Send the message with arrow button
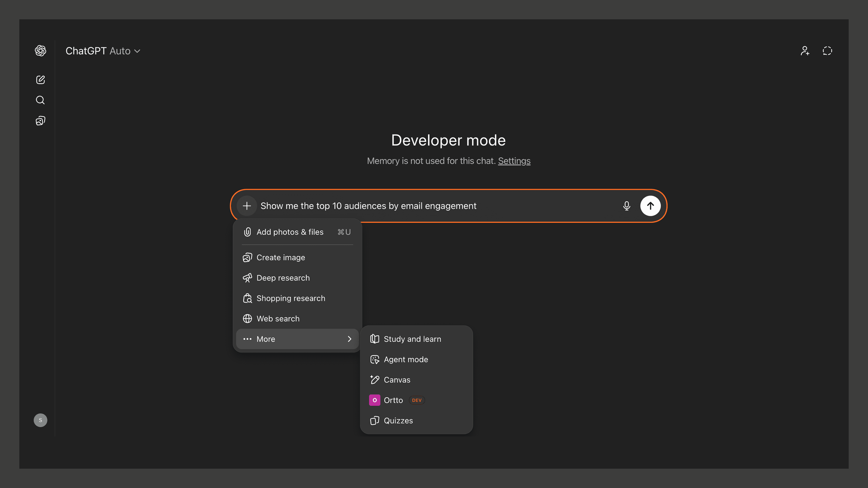 [650, 206]
